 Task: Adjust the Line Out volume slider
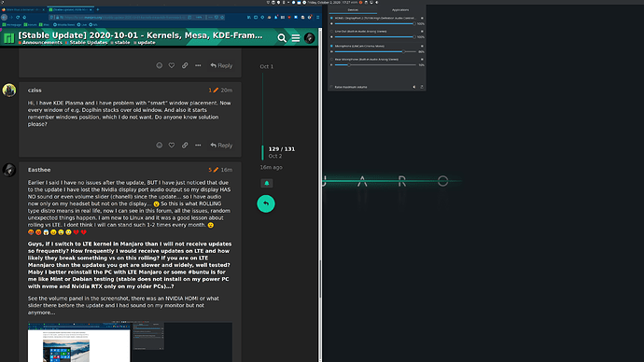tap(375, 37)
